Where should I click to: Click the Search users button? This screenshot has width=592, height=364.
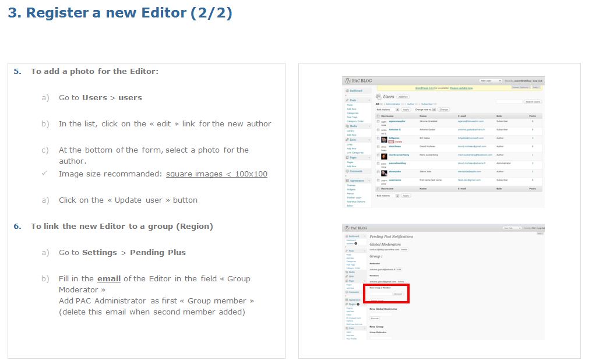click(x=533, y=102)
